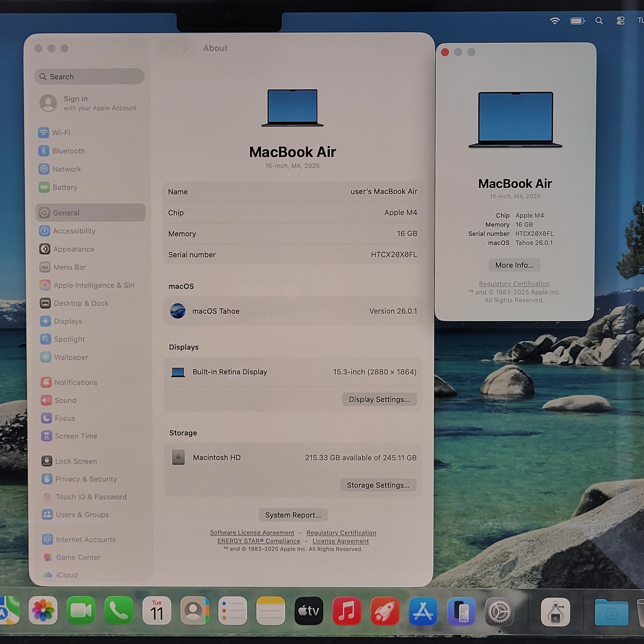Open Apple Intelligence & Siri settings
The height and width of the screenshot is (644, 644).
point(93,285)
